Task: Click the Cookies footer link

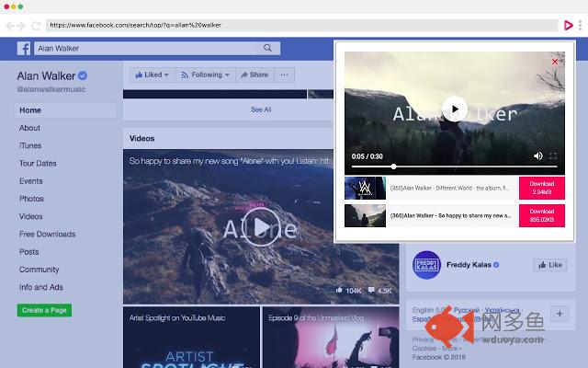Action: (424, 348)
